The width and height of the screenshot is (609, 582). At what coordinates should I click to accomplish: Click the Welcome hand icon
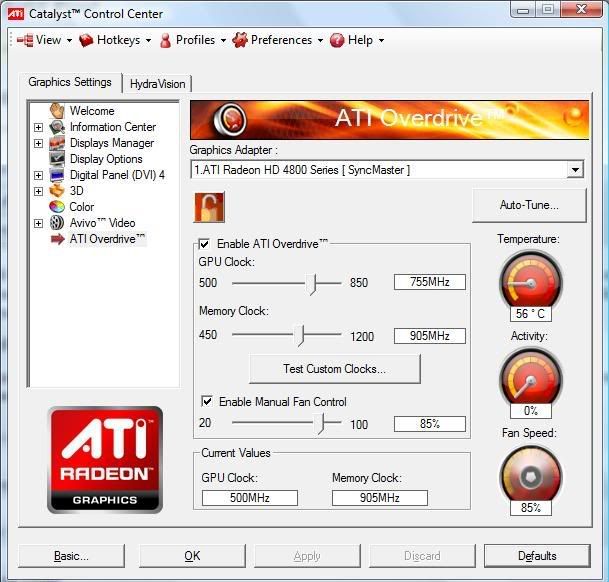[x=57, y=111]
